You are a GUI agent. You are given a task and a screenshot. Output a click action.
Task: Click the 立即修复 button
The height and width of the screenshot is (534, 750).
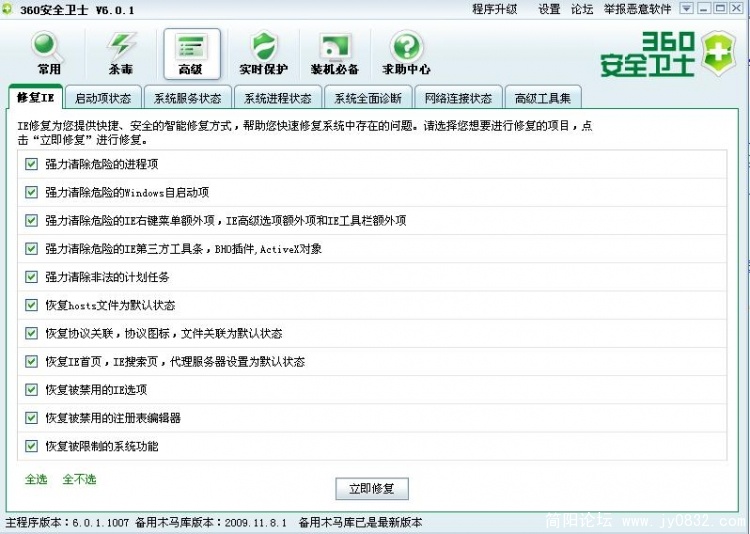pos(372,489)
